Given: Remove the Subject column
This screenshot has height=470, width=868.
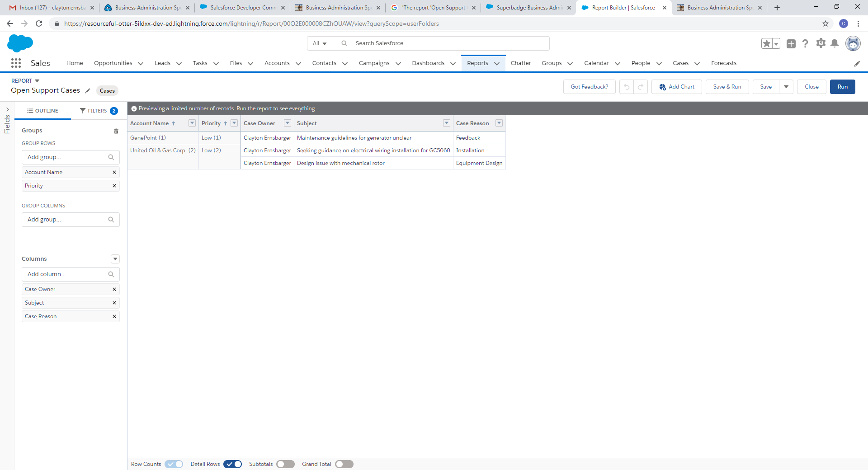Looking at the screenshot, I should [114, 303].
